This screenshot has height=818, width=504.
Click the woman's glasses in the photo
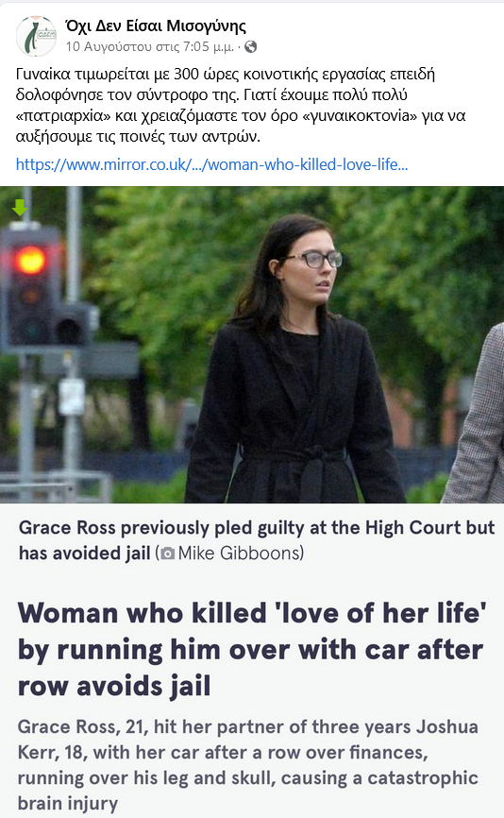311,259
